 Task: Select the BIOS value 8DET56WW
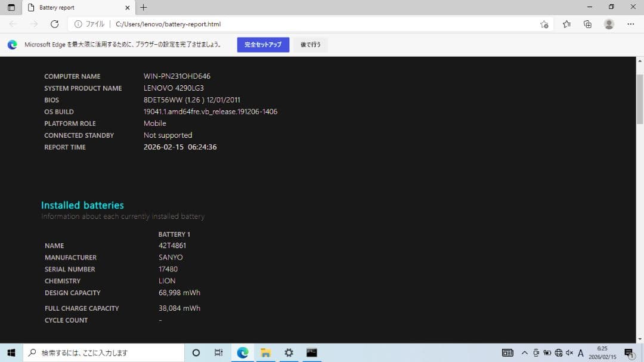[x=163, y=100]
